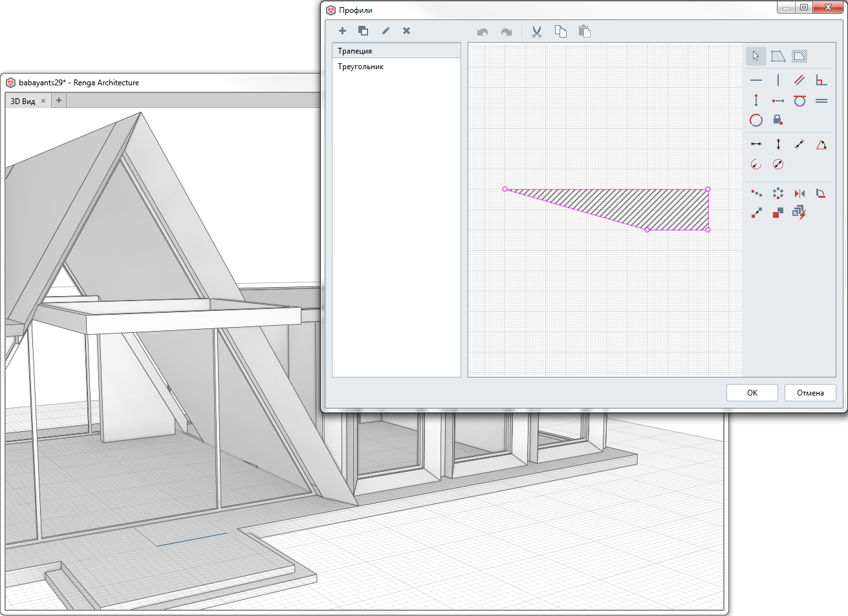The image size is (848, 616).
Task: Select the circular array tool
Action: tap(778, 193)
